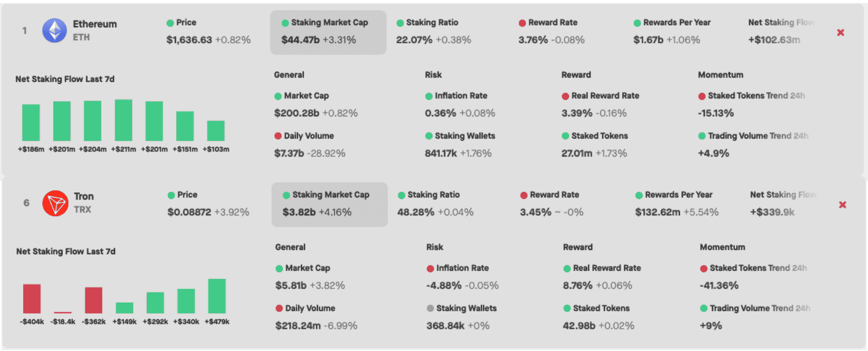Click Ethereum +$211m net staking flow bar

pos(123,120)
